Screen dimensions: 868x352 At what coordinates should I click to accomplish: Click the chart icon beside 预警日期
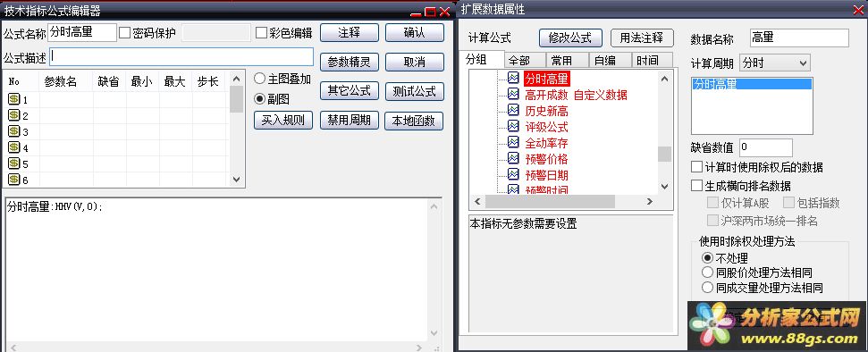(513, 174)
